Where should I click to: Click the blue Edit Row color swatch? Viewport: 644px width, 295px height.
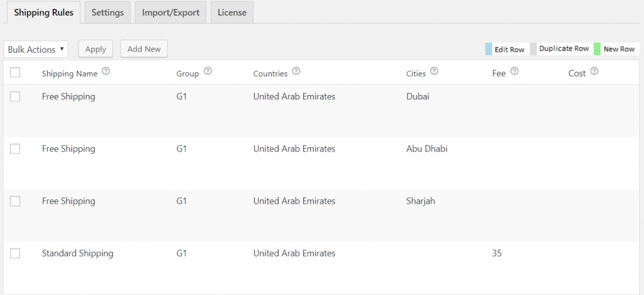(489, 49)
